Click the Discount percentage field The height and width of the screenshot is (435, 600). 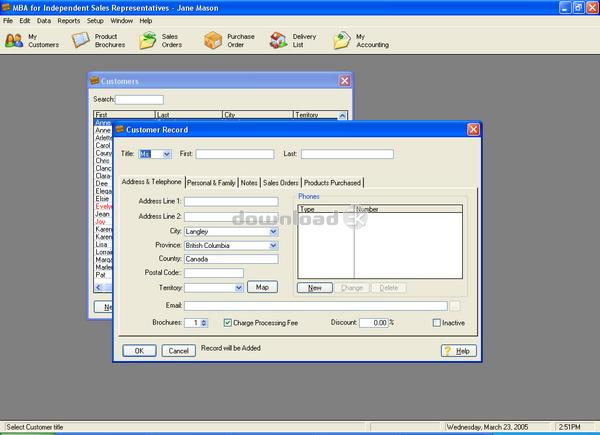[374, 323]
